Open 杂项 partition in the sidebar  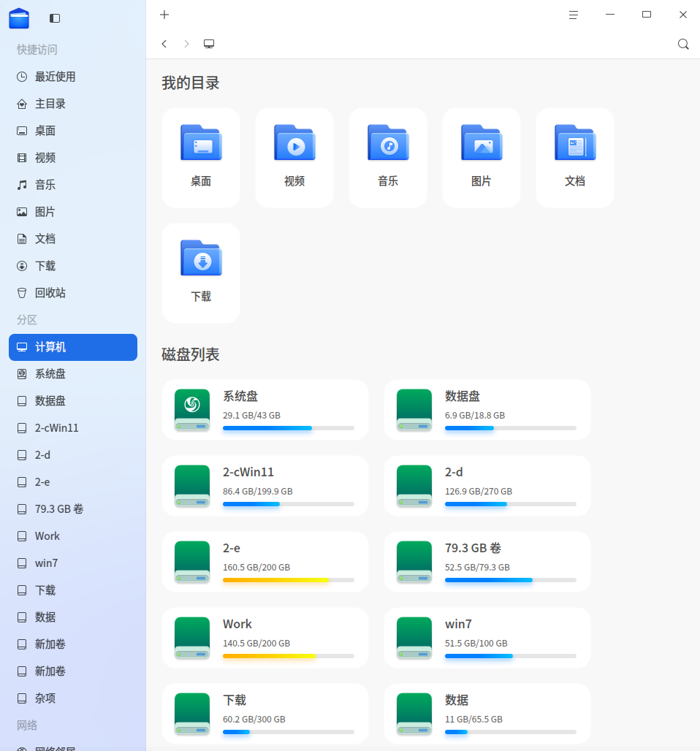pos(73,698)
